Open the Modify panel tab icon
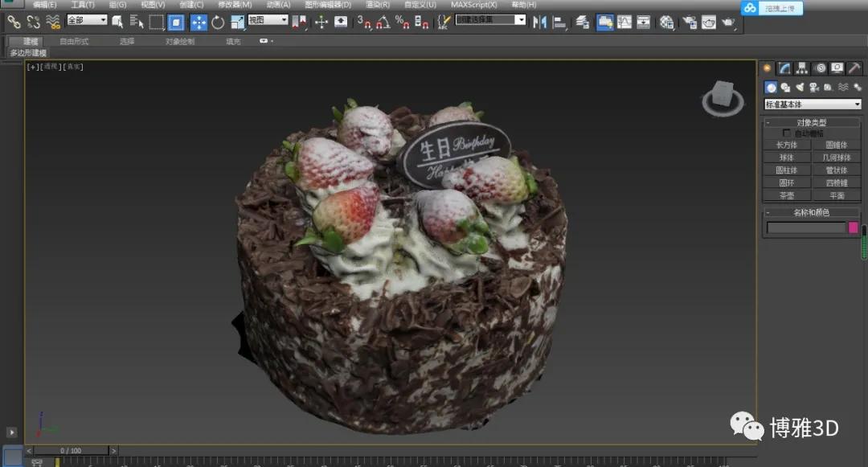 click(784, 68)
